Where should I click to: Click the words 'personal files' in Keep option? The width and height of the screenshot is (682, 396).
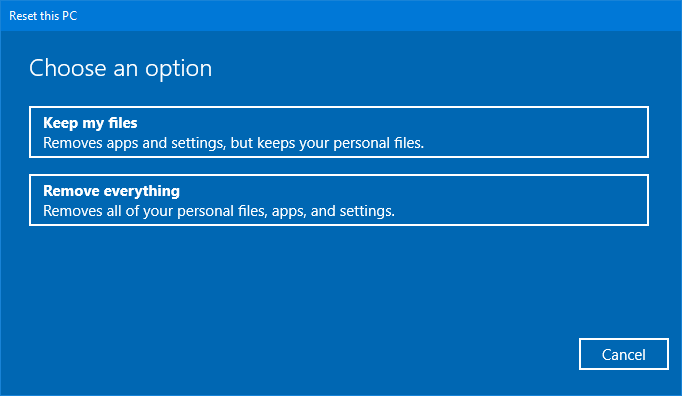coord(378,143)
